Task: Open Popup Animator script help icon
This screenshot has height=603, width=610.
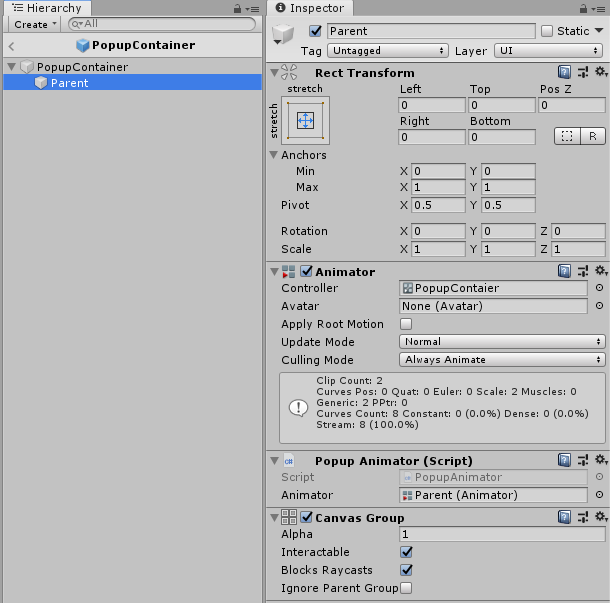Action: pyautogui.click(x=564, y=460)
